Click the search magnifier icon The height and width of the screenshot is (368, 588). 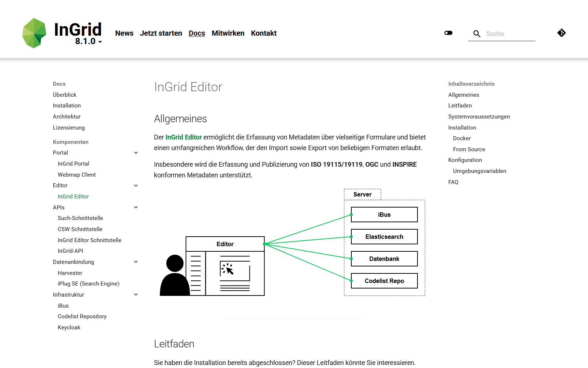pos(477,34)
